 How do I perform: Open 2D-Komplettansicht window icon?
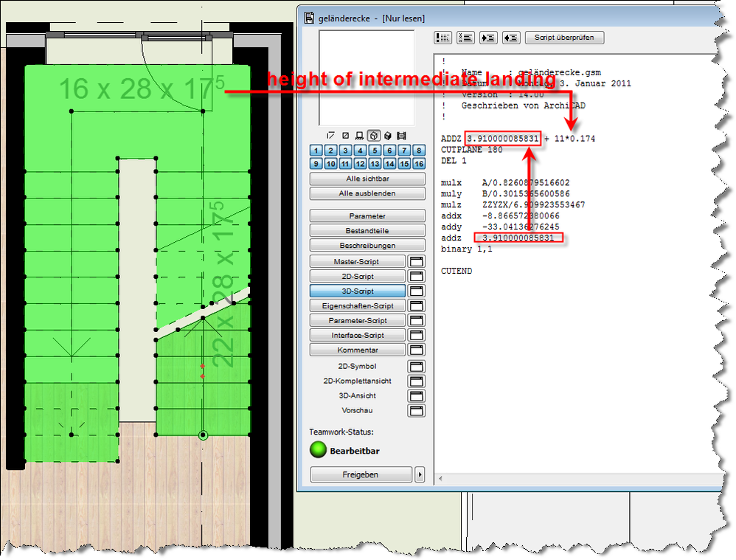(417, 381)
